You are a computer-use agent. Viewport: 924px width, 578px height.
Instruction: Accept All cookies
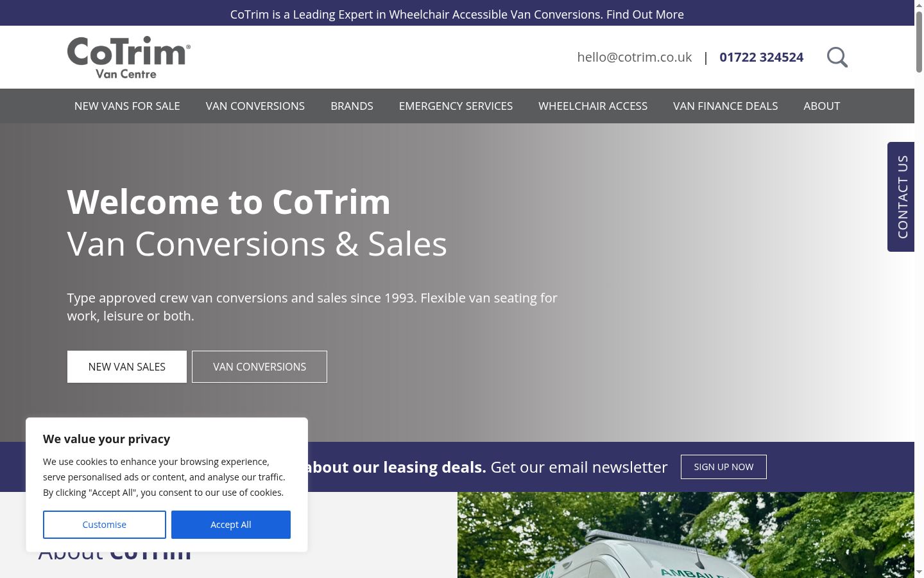click(231, 525)
